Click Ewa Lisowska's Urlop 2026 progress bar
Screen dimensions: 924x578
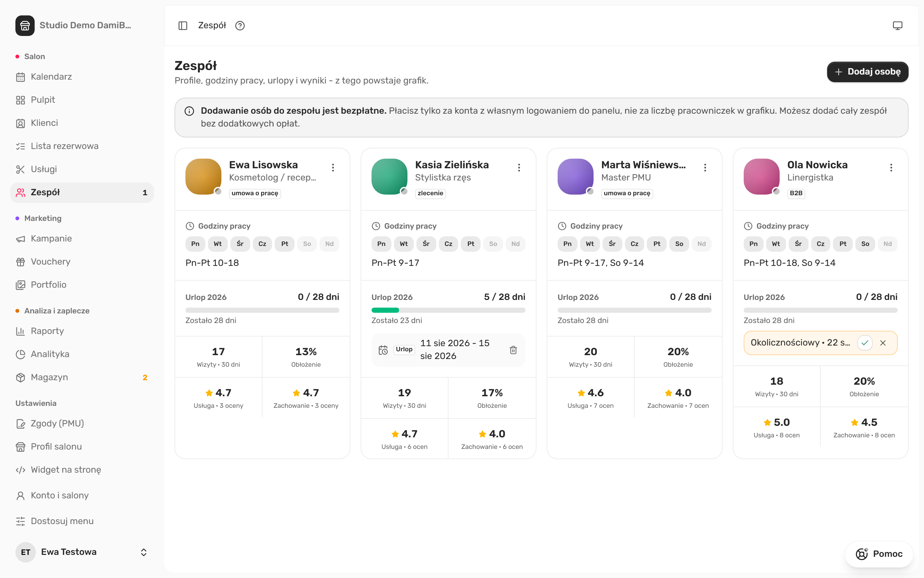click(x=262, y=310)
